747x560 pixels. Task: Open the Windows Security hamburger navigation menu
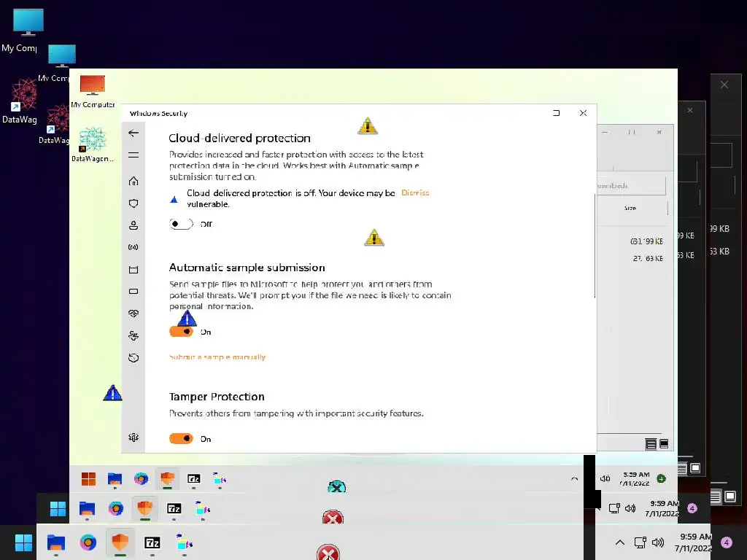(x=133, y=155)
